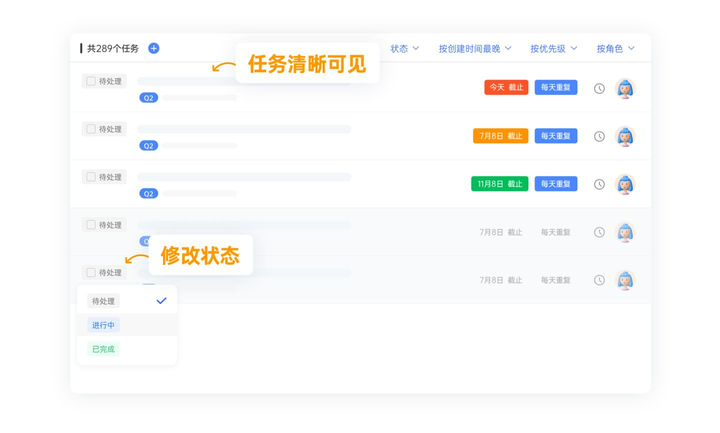The height and width of the screenshot is (433, 720).
Task: Expand the 按创建时间最晚 sort dropdown
Action: click(475, 48)
